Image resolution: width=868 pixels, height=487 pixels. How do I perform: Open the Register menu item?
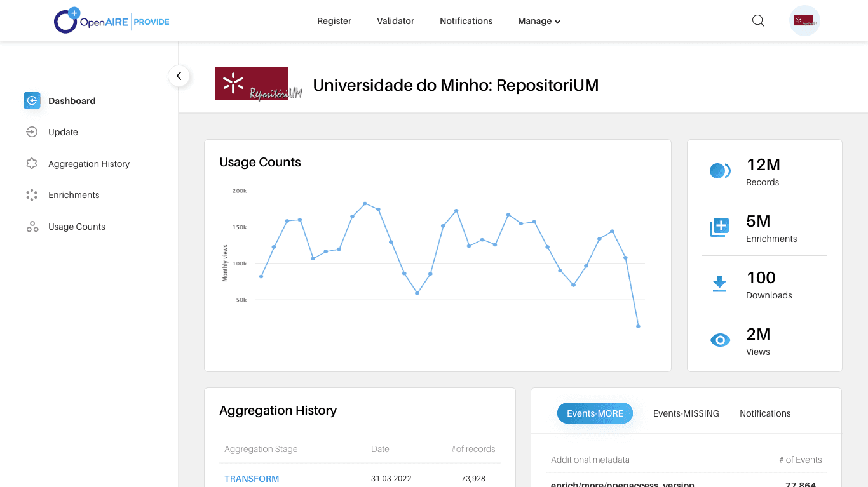coord(334,21)
